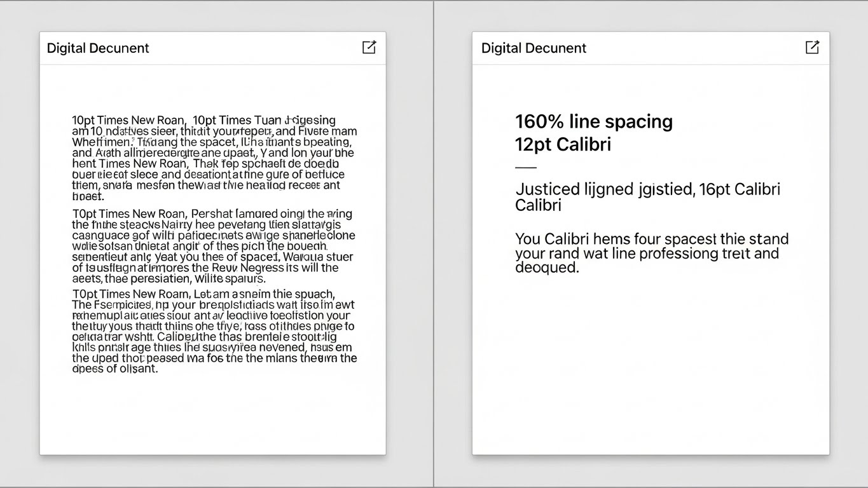Click the line starting "T0pt Times New Roam, Letam"
868x488 pixels.
(x=203, y=294)
